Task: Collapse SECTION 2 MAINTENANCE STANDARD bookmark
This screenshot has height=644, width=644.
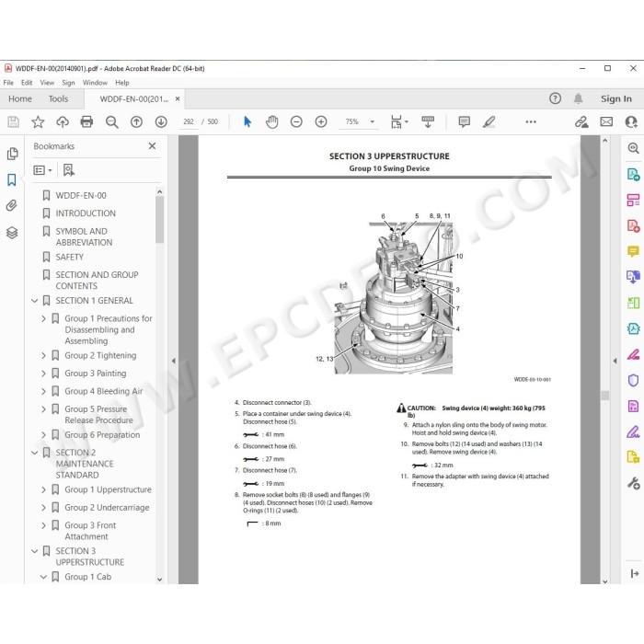Action: point(35,453)
